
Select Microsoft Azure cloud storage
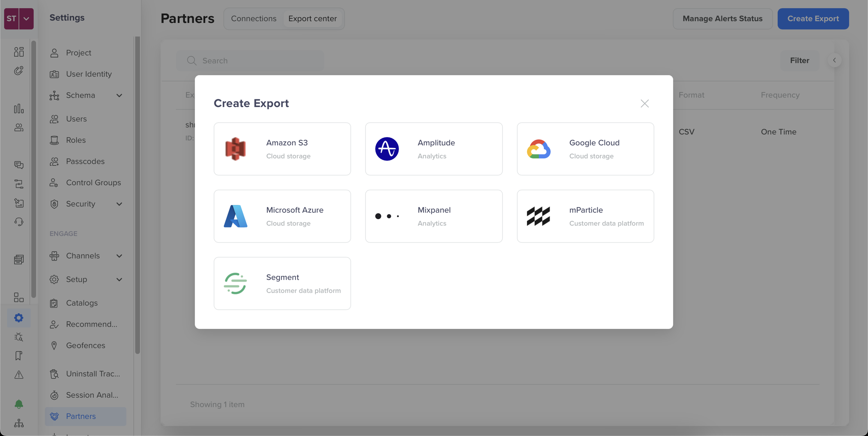[282, 216]
